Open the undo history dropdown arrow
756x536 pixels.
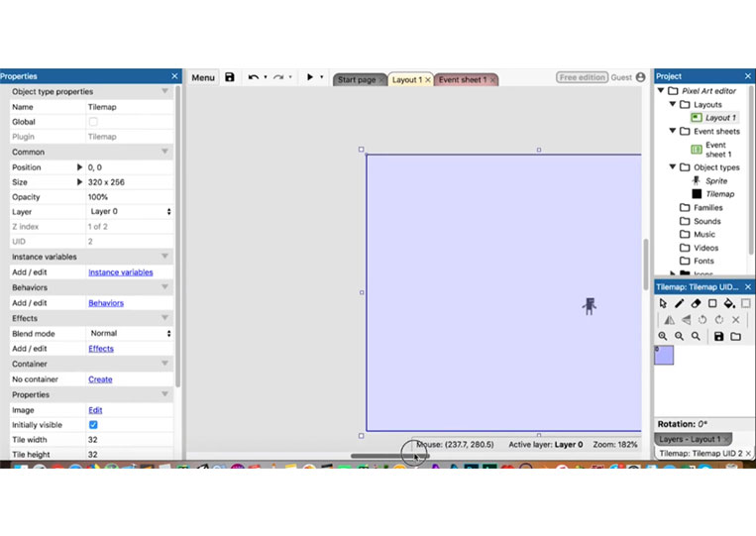(266, 77)
